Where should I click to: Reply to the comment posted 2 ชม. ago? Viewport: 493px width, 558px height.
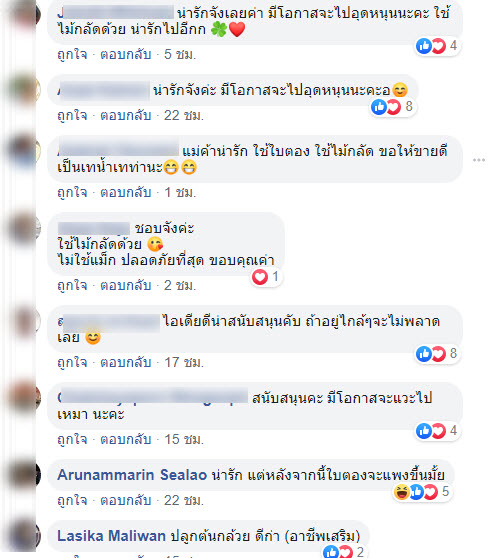click(x=126, y=285)
